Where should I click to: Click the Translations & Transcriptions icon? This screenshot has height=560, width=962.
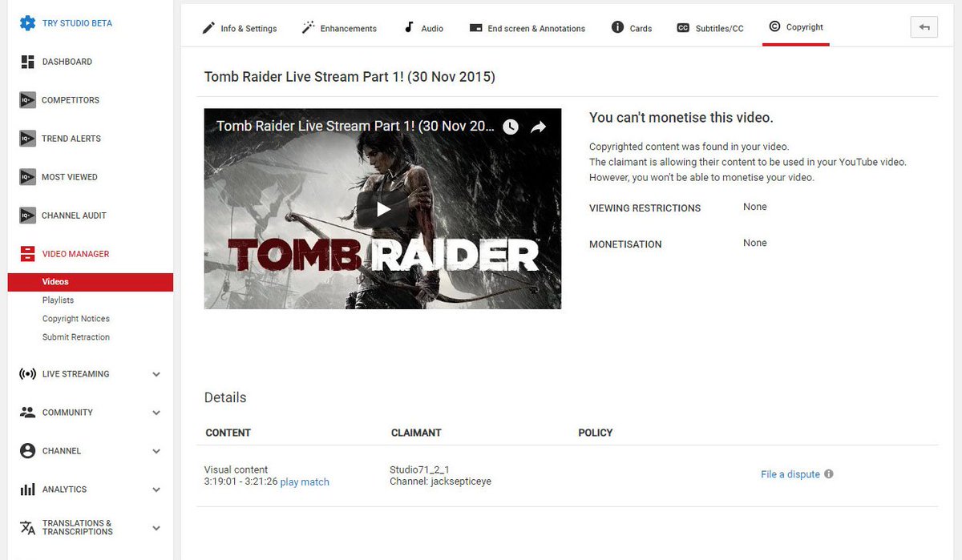click(x=27, y=527)
